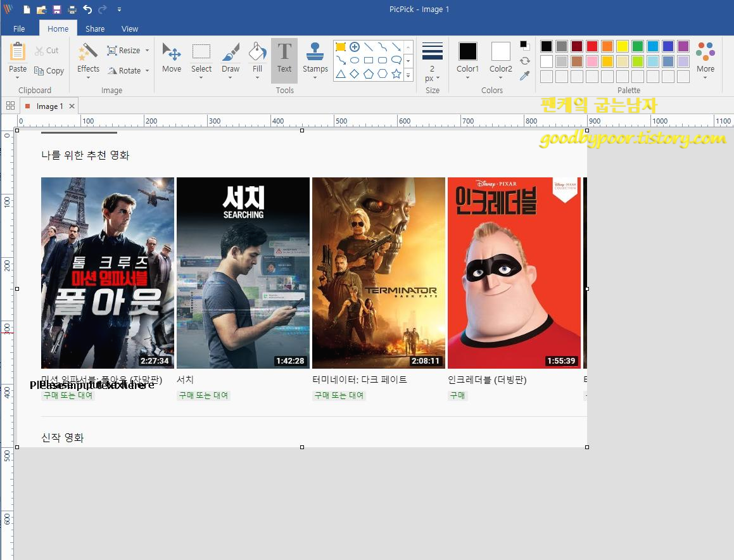Choose the hexagon shape
734x560 pixels.
pyautogui.click(x=383, y=74)
